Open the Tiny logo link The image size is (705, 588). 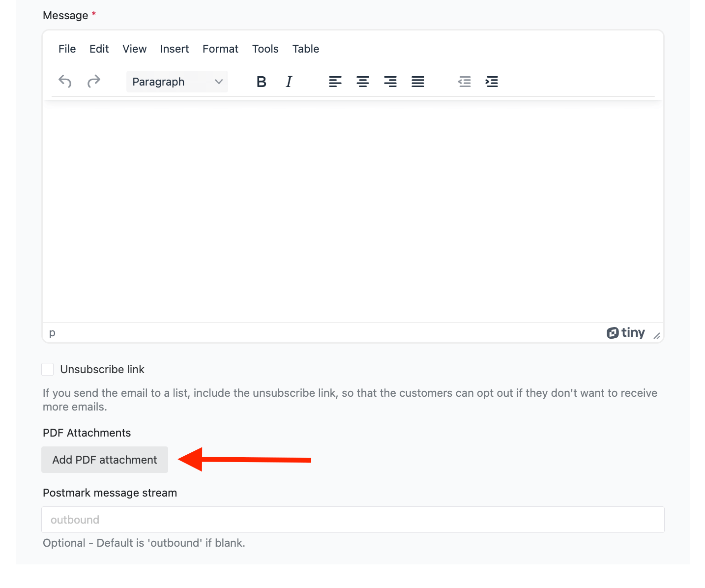pyautogui.click(x=626, y=333)
